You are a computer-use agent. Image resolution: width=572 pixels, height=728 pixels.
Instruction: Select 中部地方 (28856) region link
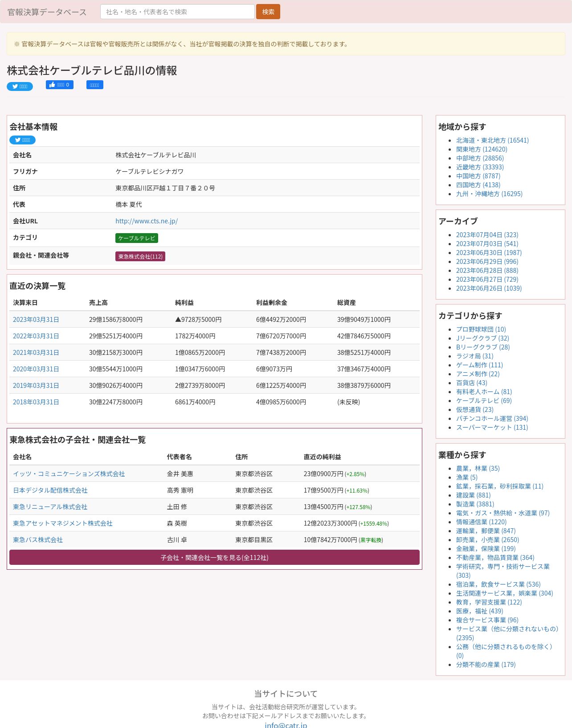(480, 158)
